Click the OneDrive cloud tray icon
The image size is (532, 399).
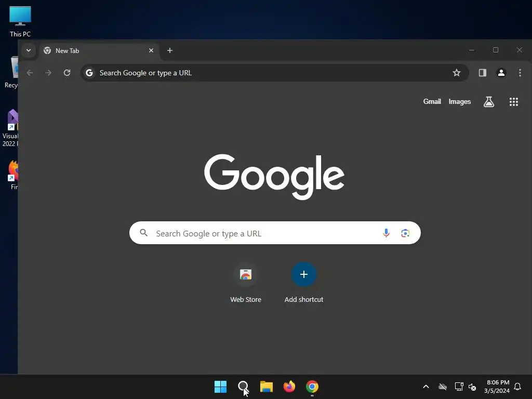point(443,387)
